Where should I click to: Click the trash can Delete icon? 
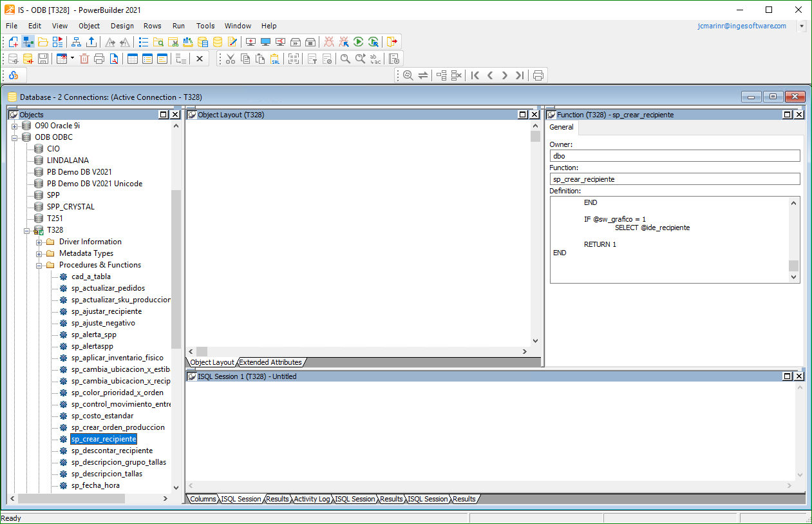click(x=84, y=59)
